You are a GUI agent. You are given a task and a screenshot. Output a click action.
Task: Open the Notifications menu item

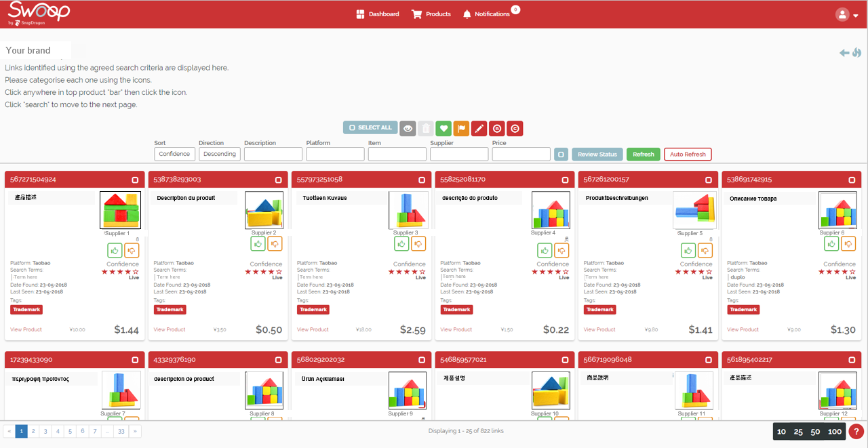[x=486, y=14]
